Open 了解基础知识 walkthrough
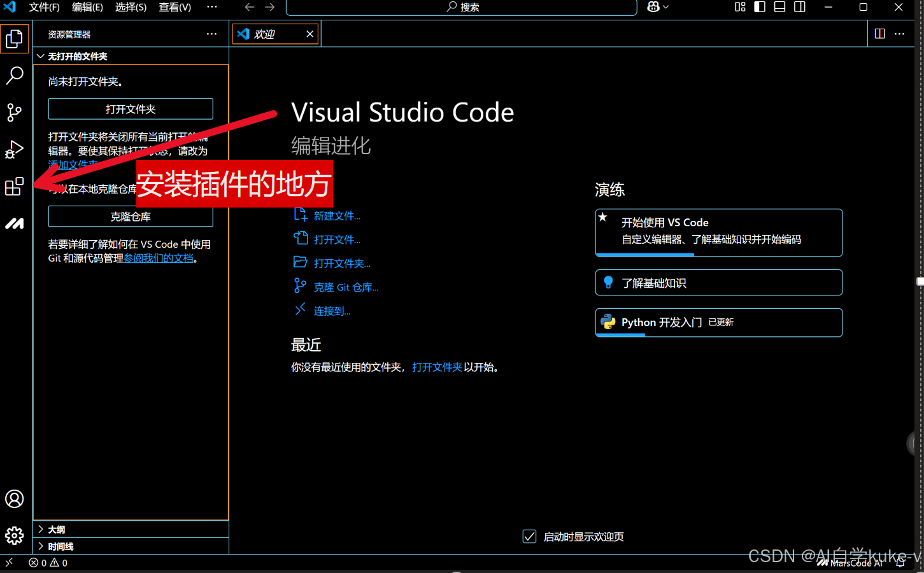The height and width of the screenshot is (573, 924). 719,283
